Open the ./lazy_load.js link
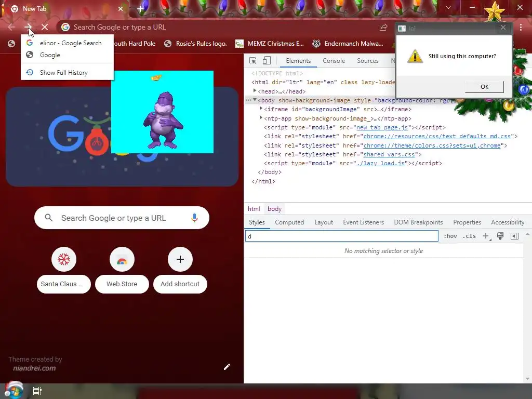 pos(380,163)
